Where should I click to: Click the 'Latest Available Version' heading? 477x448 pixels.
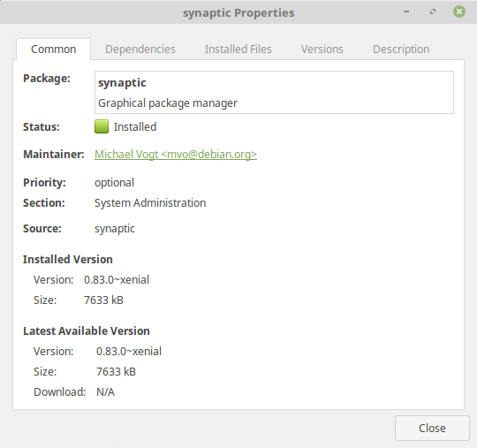tap(87, 330)
